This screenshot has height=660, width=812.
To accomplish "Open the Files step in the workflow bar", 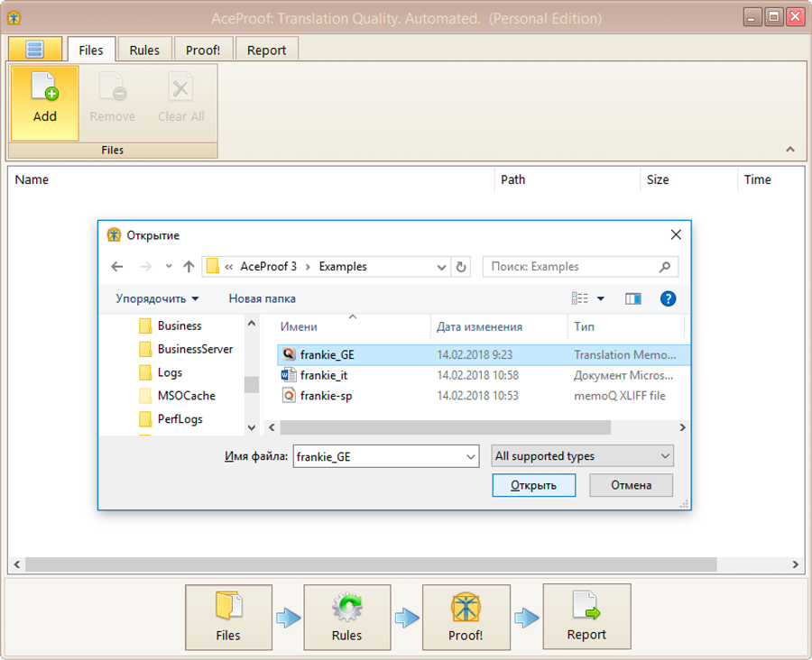I will point(228,617).
